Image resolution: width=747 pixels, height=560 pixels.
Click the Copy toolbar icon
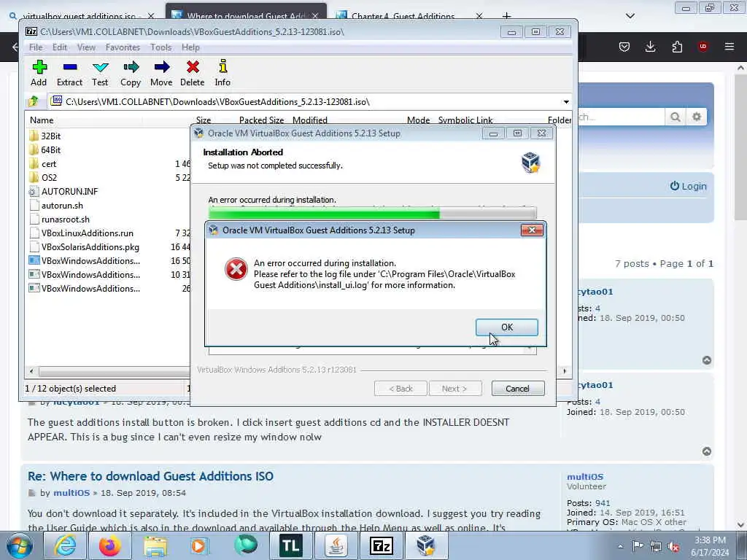coord(131,73)
